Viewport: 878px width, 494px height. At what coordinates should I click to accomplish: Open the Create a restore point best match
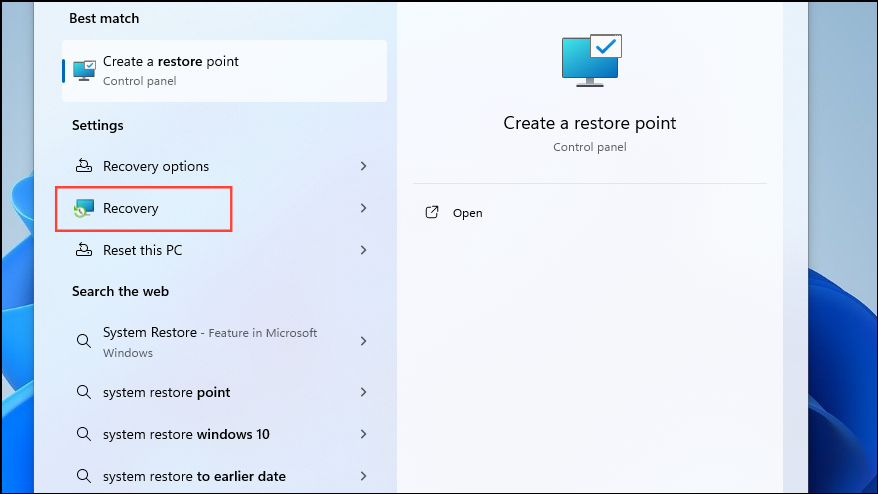(225, 71)
